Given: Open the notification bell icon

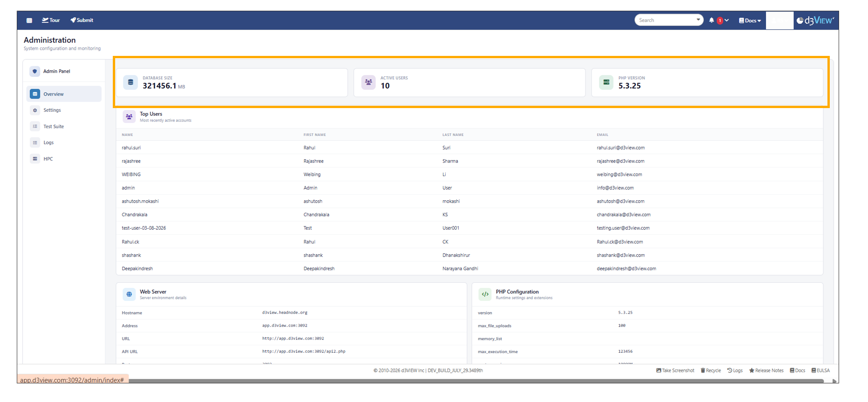Looking at the screenshot, I should pos(711,20).
